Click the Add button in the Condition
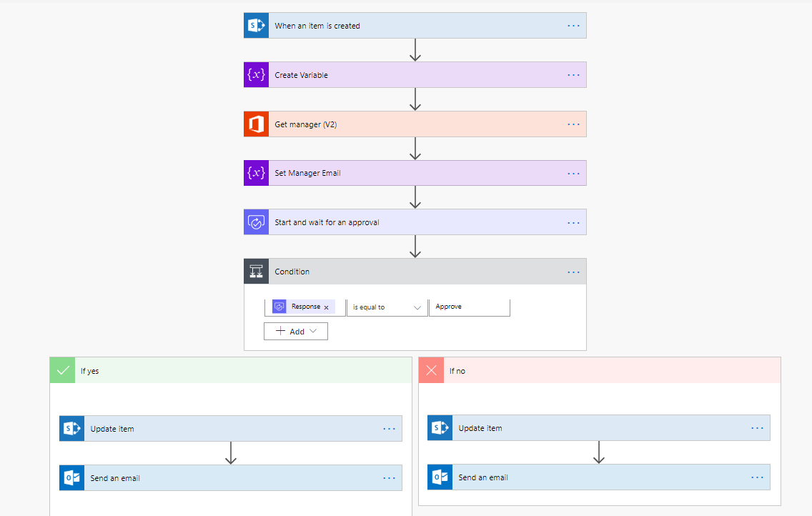 (x=296, y=331)
